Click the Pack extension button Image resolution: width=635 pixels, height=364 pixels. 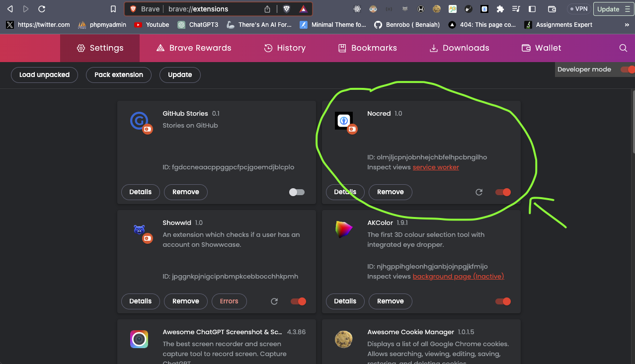pyautogui.click(x=119, y=75)
